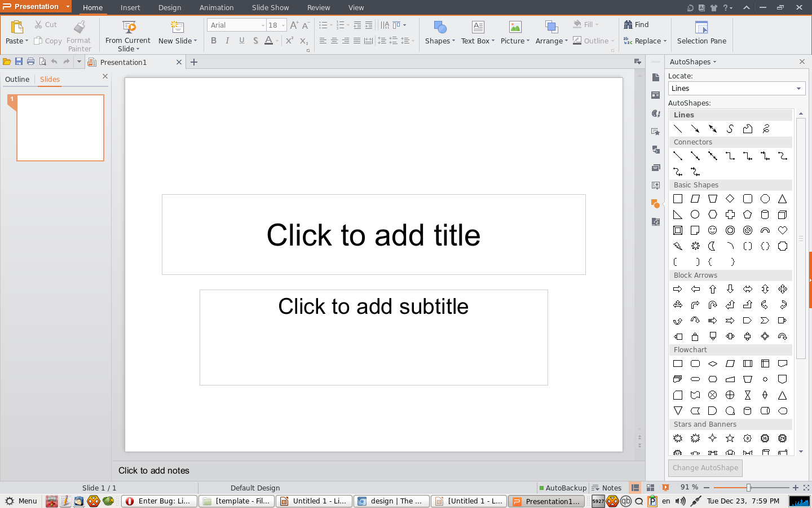The height and width of the screenshot is (508, 812).
Task: Click the Shapes icon in the ribbon
Action: click(x=439, y=27)
